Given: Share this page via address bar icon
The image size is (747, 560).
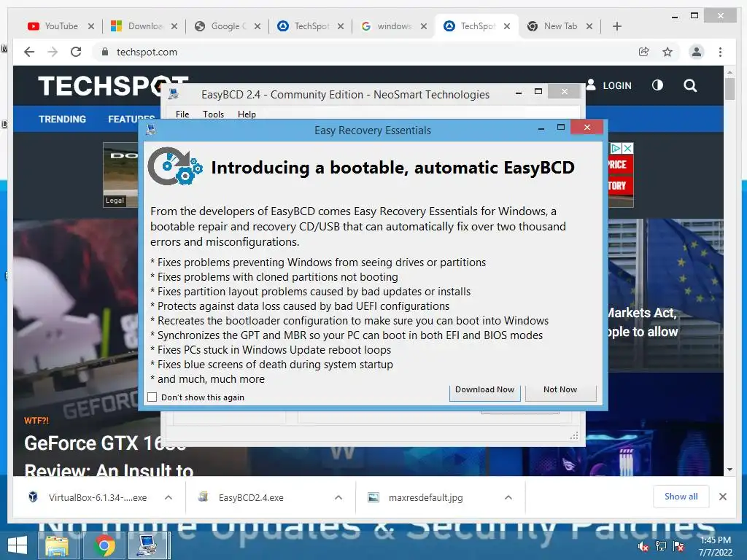Looking at the screenshot, I should pos(644,52).
